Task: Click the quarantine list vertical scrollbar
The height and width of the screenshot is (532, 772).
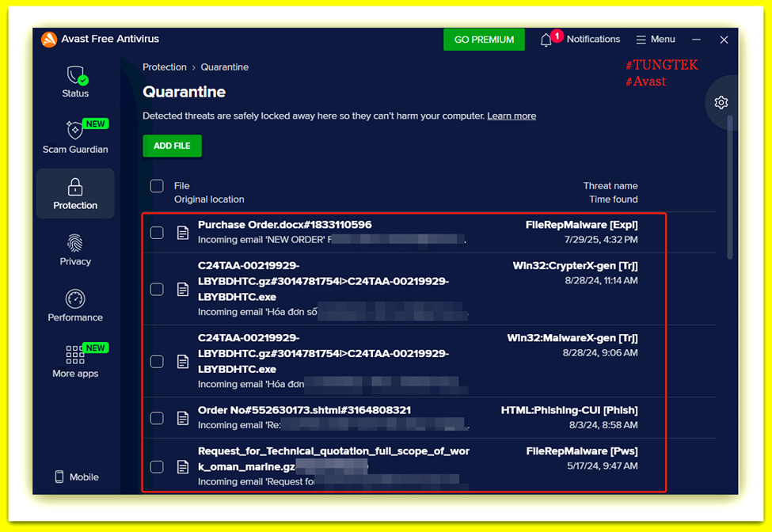Action: pos(730,187)
